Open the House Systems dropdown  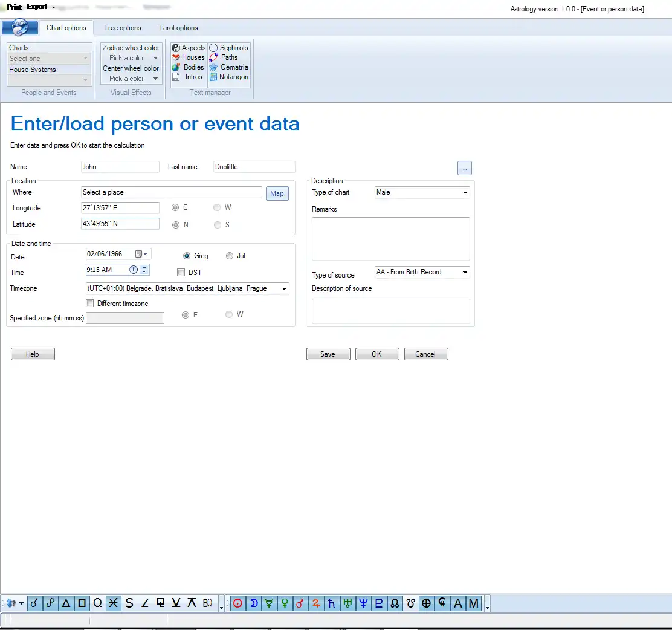pyautogui.click(x=50, y=80)
